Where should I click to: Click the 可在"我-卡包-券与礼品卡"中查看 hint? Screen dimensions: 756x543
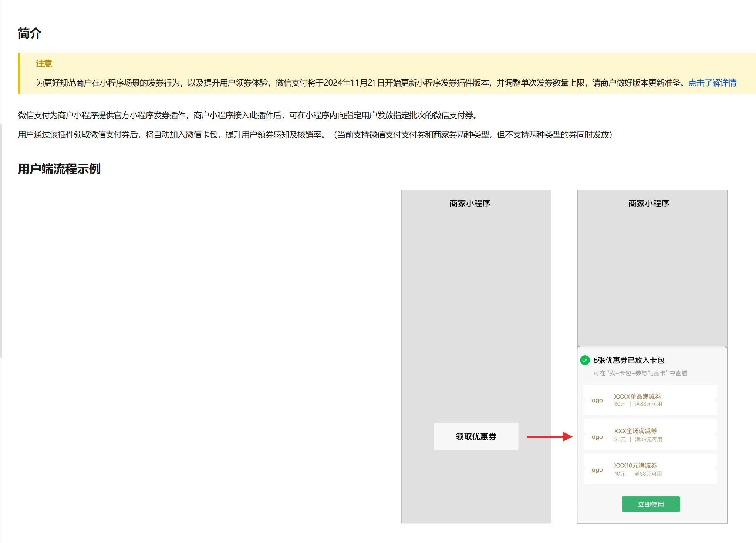click(641, 373)
